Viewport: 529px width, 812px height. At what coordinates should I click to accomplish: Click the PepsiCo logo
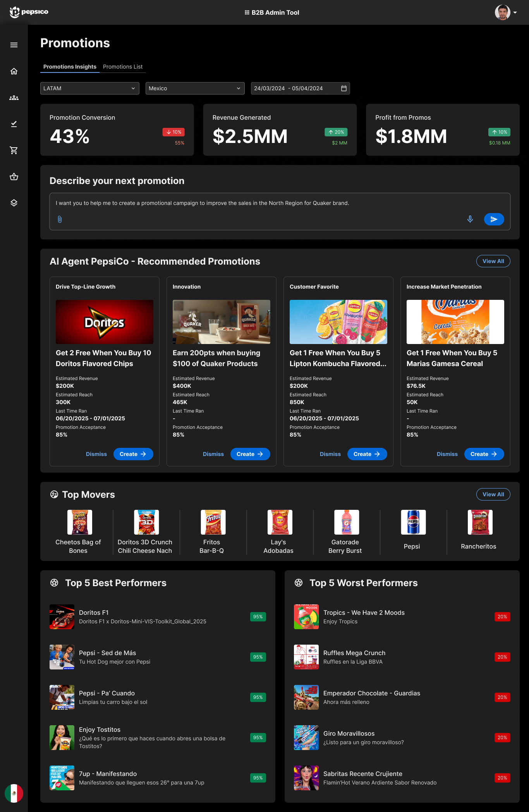coord(29,12)
